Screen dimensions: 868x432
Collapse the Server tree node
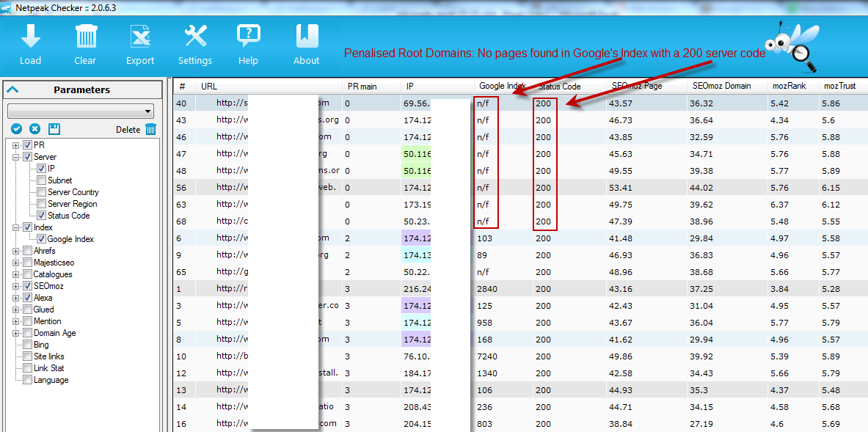(16, 156)
